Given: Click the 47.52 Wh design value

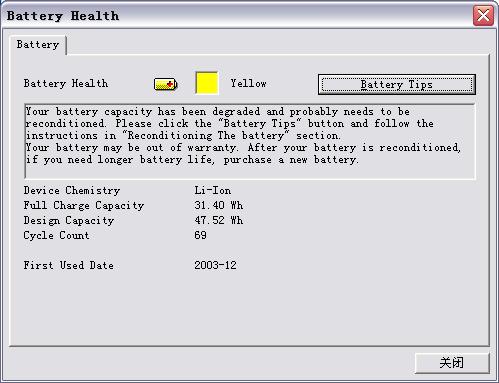Looking at the screenshot, I should pos(219,220).
